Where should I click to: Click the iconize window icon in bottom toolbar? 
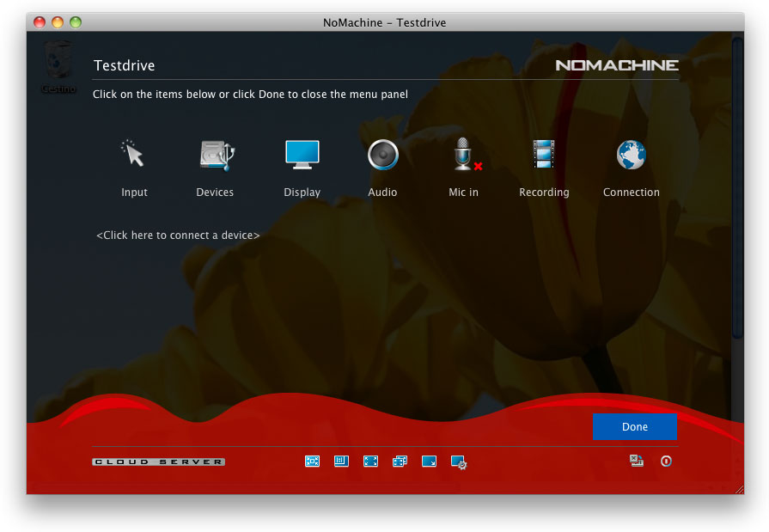[341, 462]
